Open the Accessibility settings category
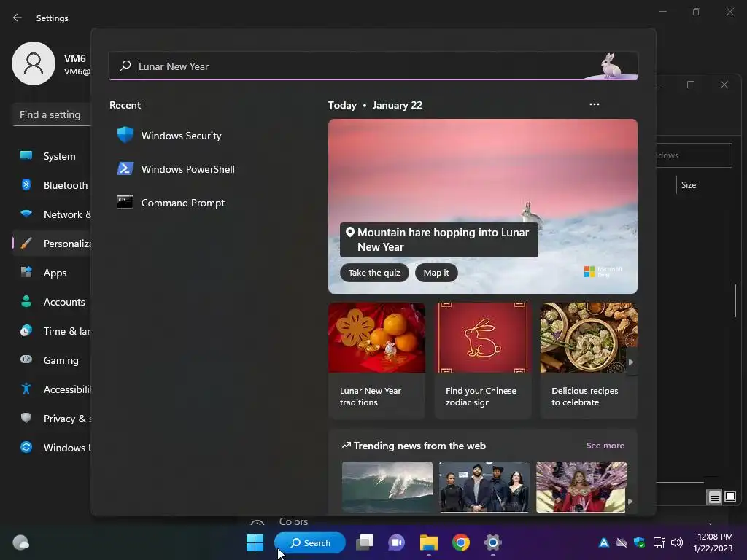 point(52,389)
